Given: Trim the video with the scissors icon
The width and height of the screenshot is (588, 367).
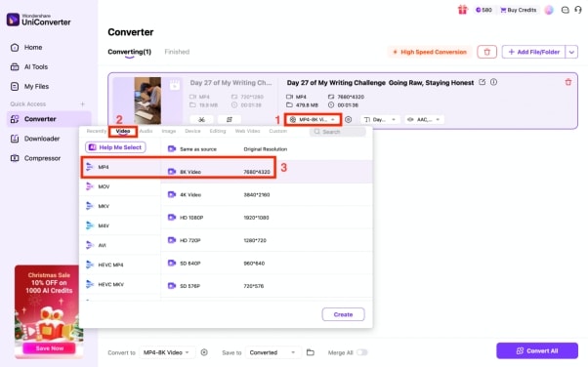Looking at the screenshot, I should point(202,120).
